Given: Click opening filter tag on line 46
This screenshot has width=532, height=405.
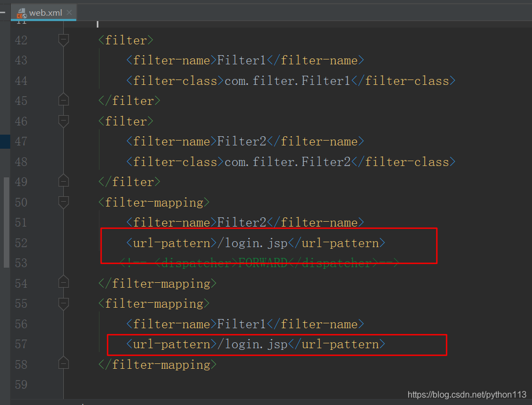Looking at the screenshot, I should [x=126, y=121].
